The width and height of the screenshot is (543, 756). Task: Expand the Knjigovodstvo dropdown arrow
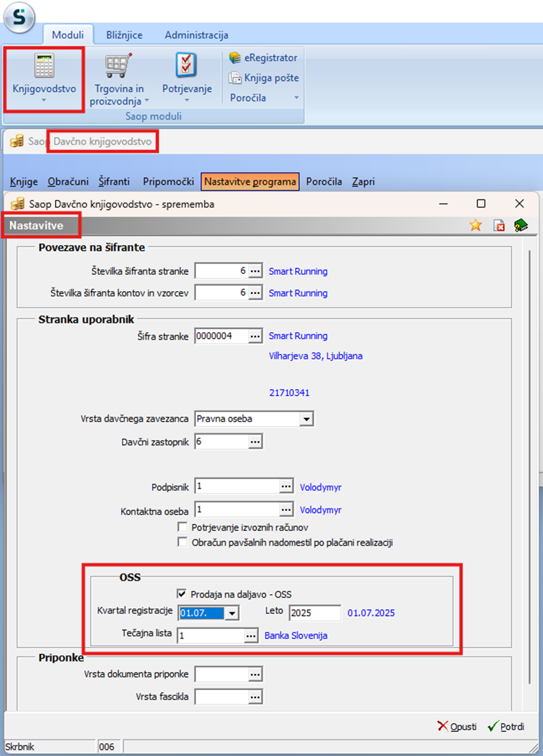pyautogui.click(x=44, y=100)
